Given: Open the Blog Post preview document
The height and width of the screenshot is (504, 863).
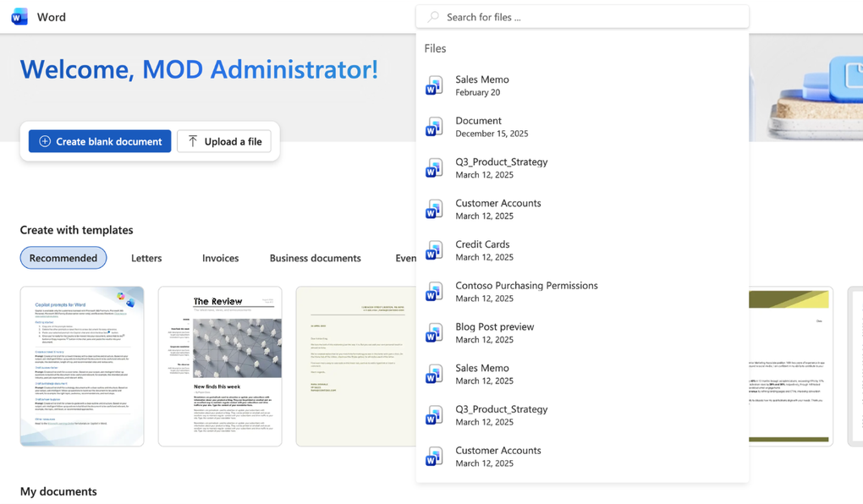Looking at the screenshot, I should (x=494, y=332).
